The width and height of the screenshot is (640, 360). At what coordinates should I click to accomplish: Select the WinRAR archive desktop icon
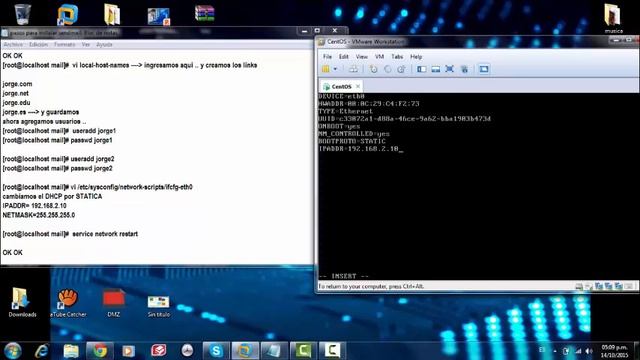[x=204, y=13]
